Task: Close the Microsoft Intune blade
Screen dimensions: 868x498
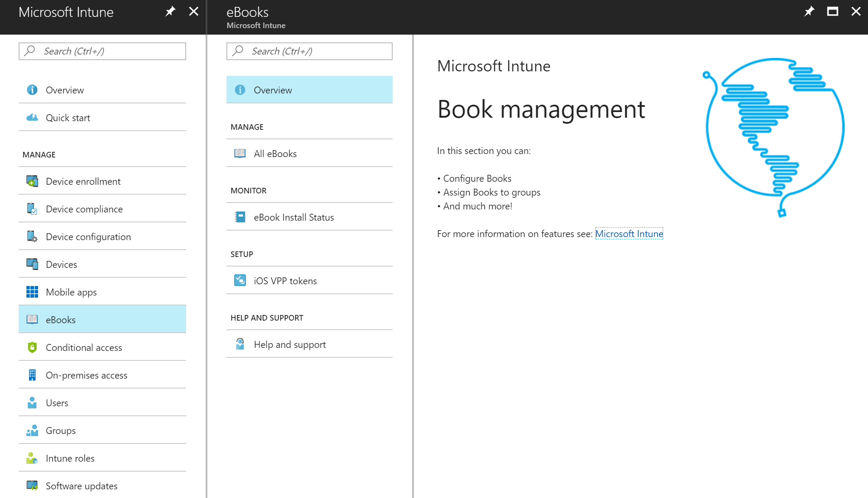Action: tap(194, 12)
